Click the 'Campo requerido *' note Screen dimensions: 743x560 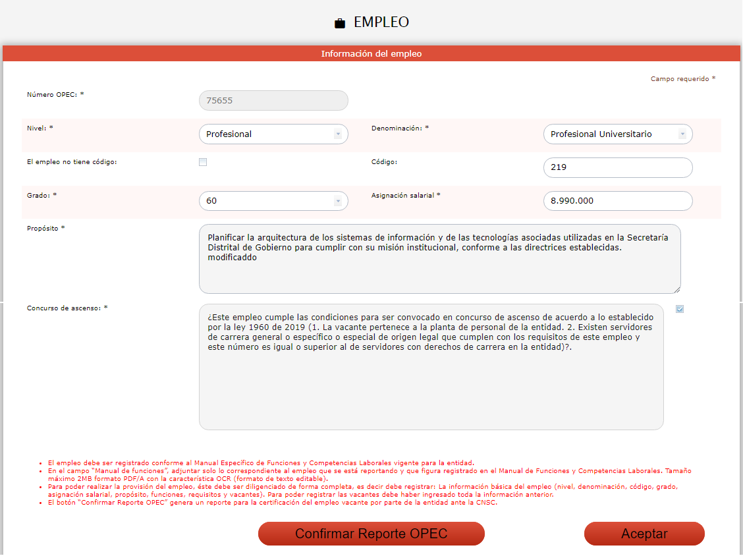coord(682,79)
